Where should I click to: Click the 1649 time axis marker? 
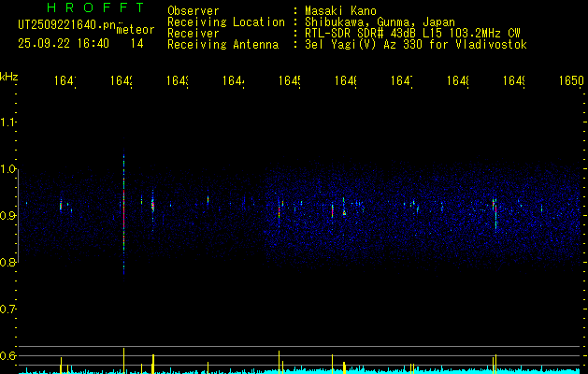point(514,80)
